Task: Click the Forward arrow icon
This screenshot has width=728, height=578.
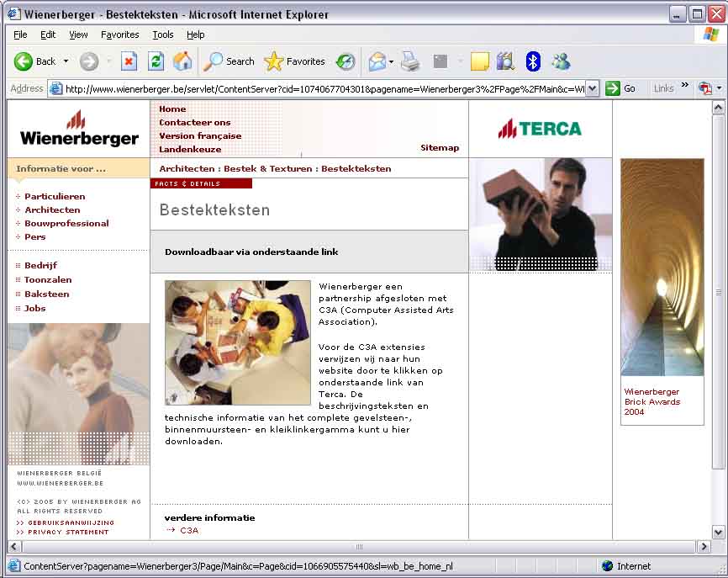Action: (x=88, y=61)
